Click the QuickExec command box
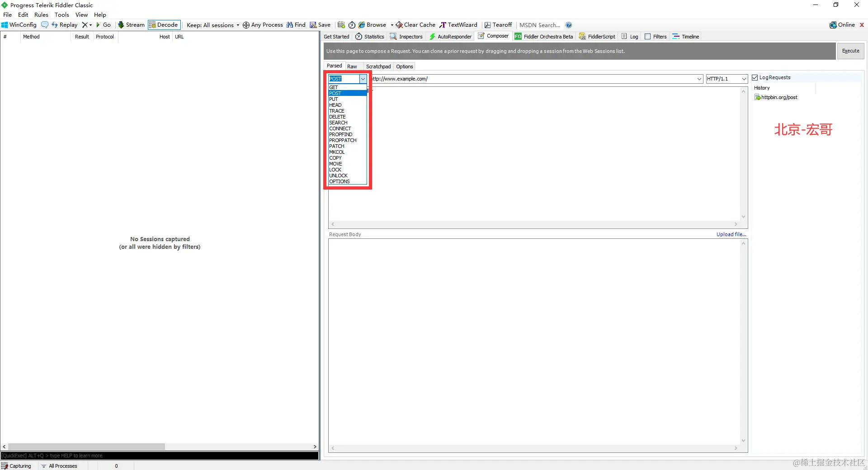The image size is (868, 470). 160,456
